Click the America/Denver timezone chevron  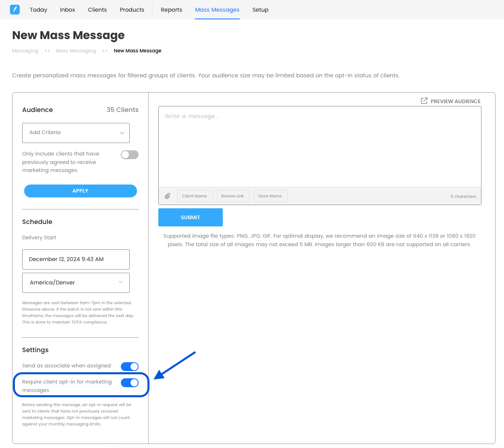click(x=120, y=282)
